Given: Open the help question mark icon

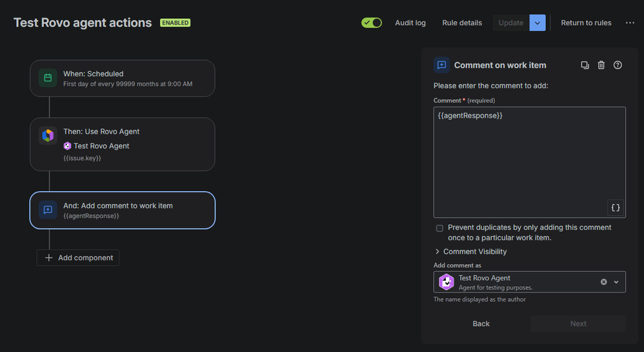Looking at the screenshot, I should pos(618,65).
